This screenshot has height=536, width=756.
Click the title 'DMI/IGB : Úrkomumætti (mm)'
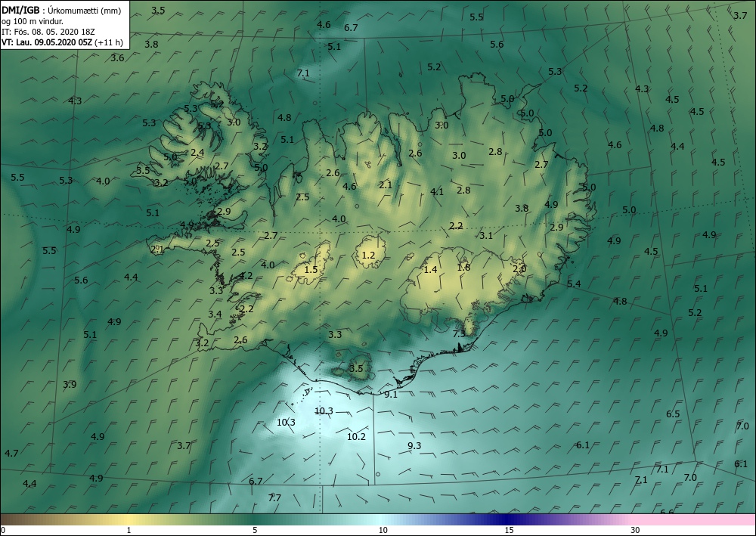pos(61,11)
